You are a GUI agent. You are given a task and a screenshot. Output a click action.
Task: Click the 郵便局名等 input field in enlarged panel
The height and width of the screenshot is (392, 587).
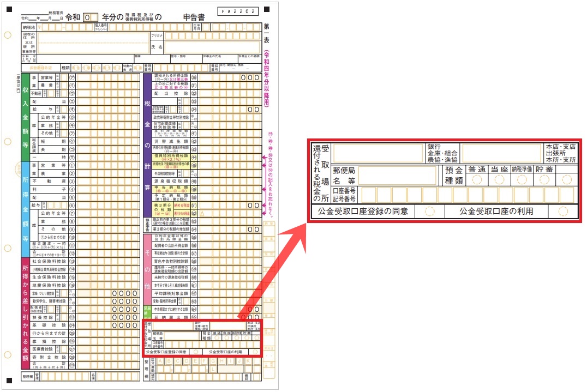pos(398,176)
